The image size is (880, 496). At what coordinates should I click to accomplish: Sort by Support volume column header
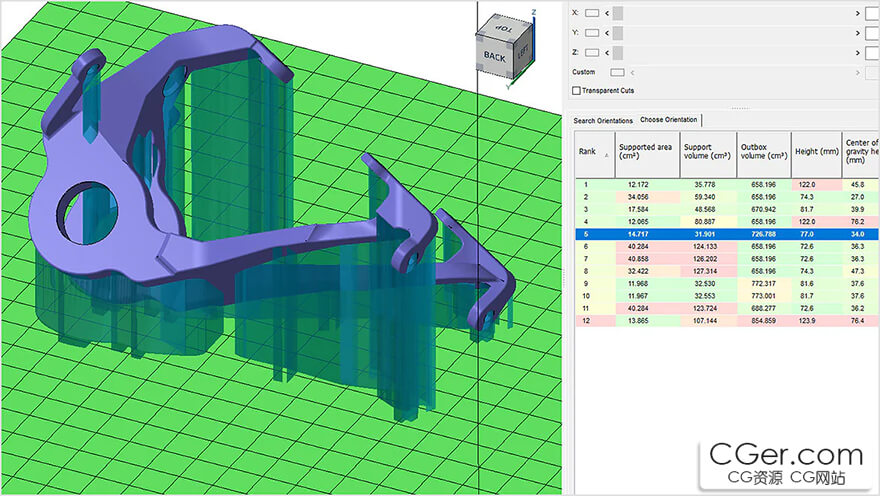[x=708, y=155]
